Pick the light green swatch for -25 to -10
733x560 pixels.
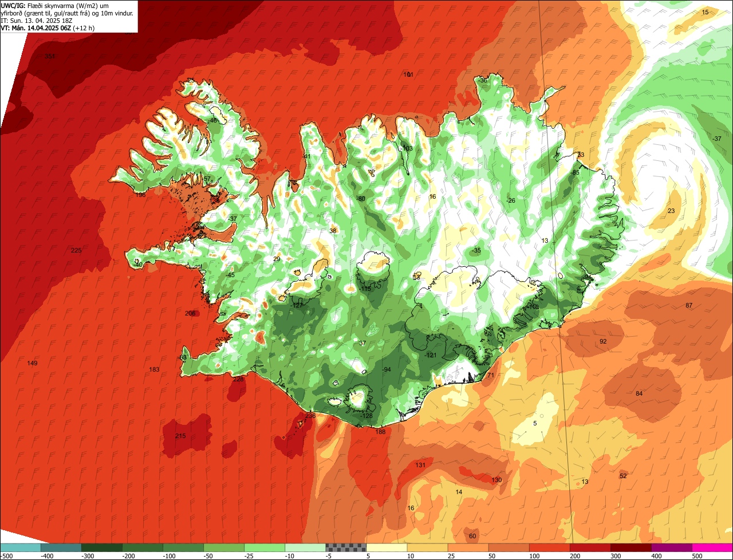(x=265, y=547)
